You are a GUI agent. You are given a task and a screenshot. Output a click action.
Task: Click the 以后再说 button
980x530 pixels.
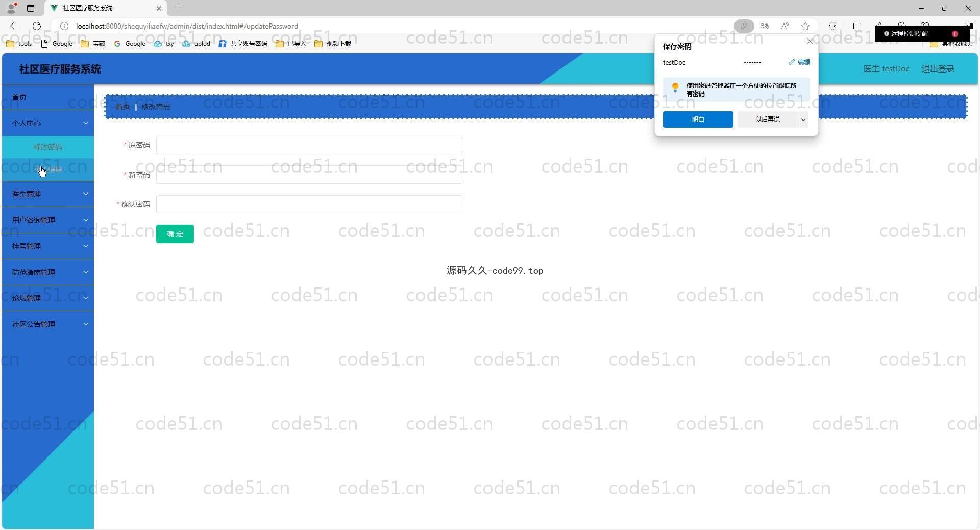767,119
